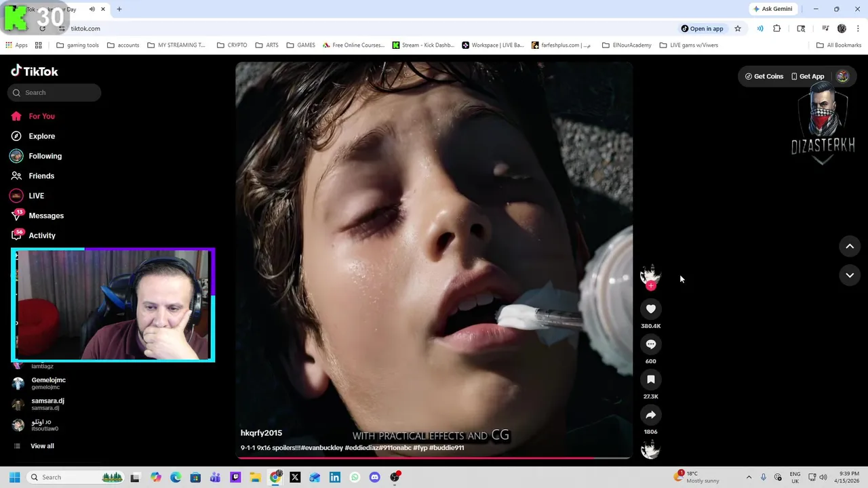Click the video progress bar

tap(434, 459)
